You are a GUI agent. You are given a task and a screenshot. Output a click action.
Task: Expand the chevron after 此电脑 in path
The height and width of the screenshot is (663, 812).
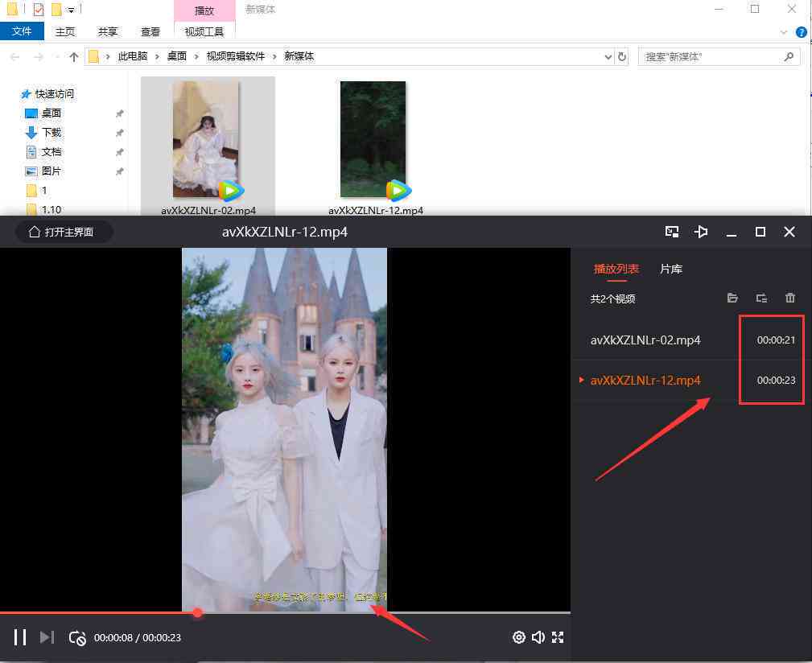(157, 56)
